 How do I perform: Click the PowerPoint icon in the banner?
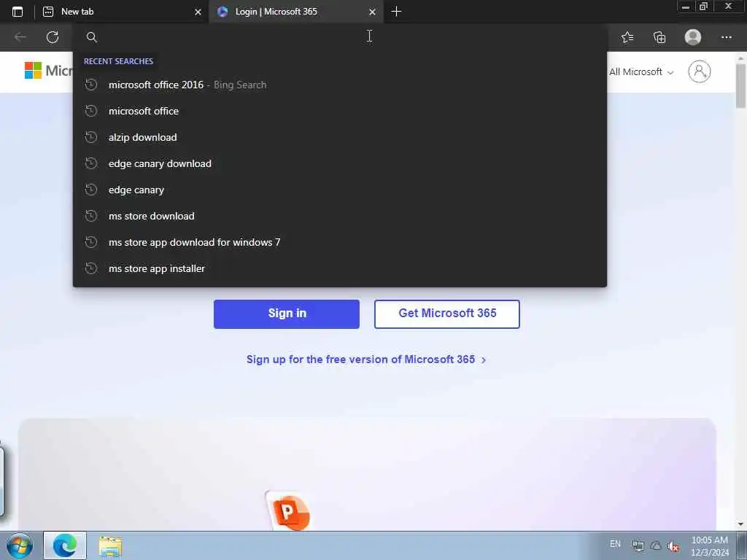289,511
